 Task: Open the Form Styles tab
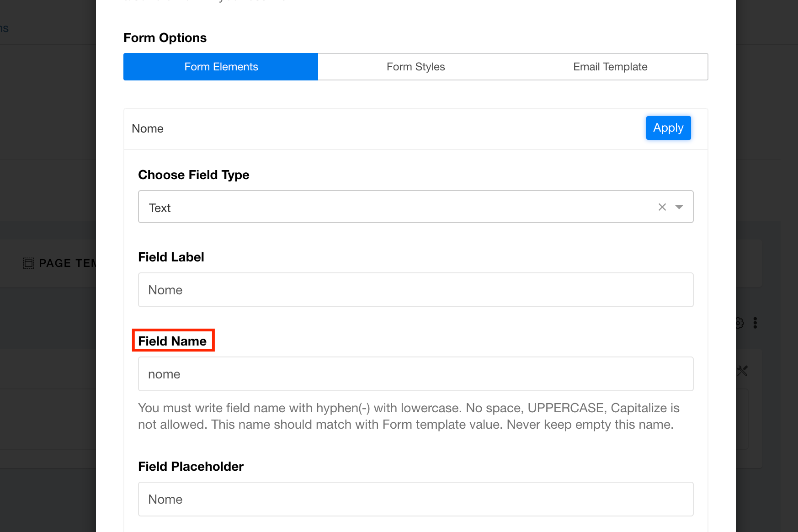tap(415, 67)
